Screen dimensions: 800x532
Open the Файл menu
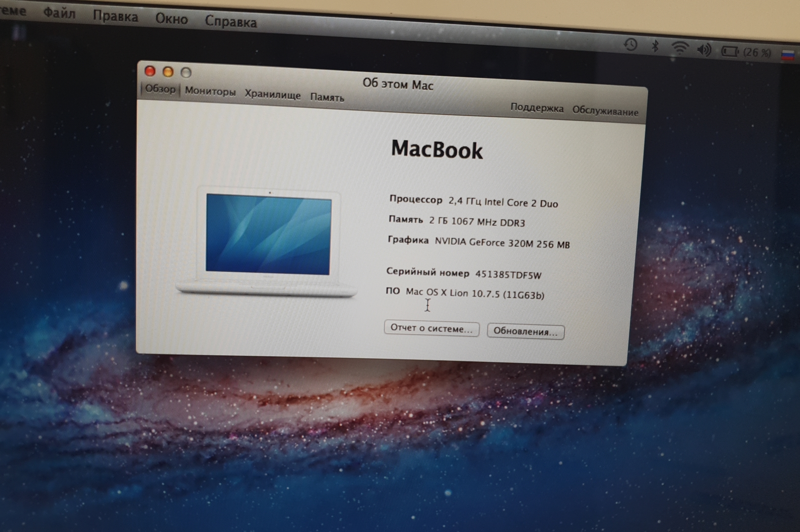pyautogui.click(x=59, y=13)
